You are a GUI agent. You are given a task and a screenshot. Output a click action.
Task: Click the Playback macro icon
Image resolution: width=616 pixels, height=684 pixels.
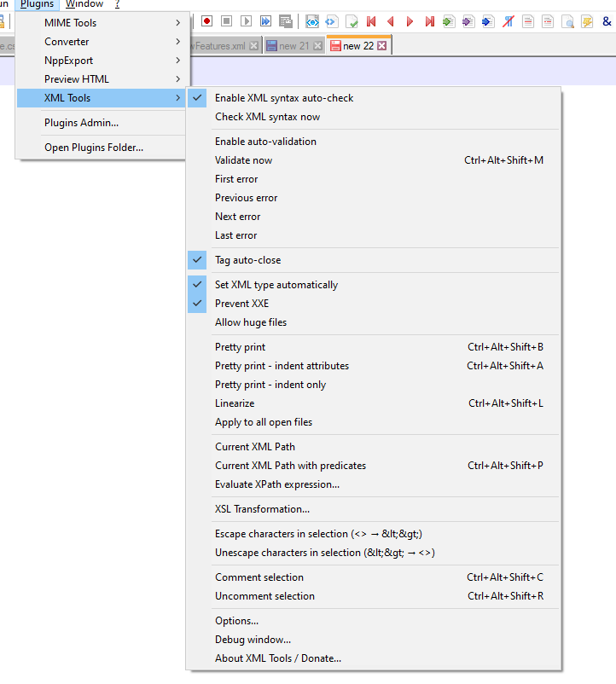coord(246,21)
